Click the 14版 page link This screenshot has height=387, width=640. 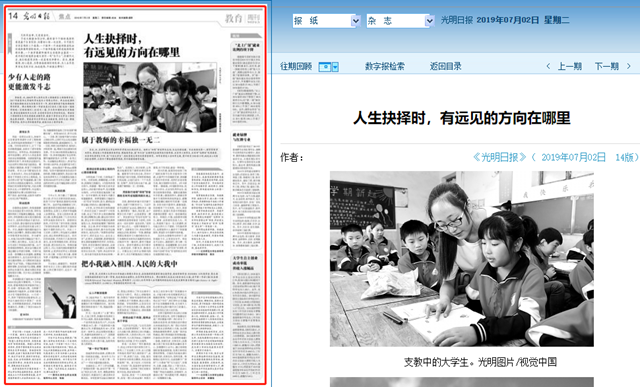point(624,157)
